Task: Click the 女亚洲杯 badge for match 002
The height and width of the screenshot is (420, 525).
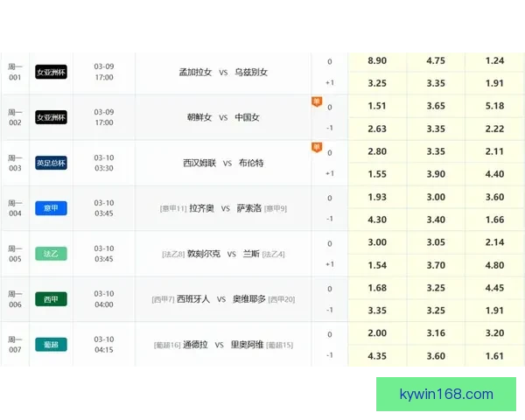Action: (51, 117)
